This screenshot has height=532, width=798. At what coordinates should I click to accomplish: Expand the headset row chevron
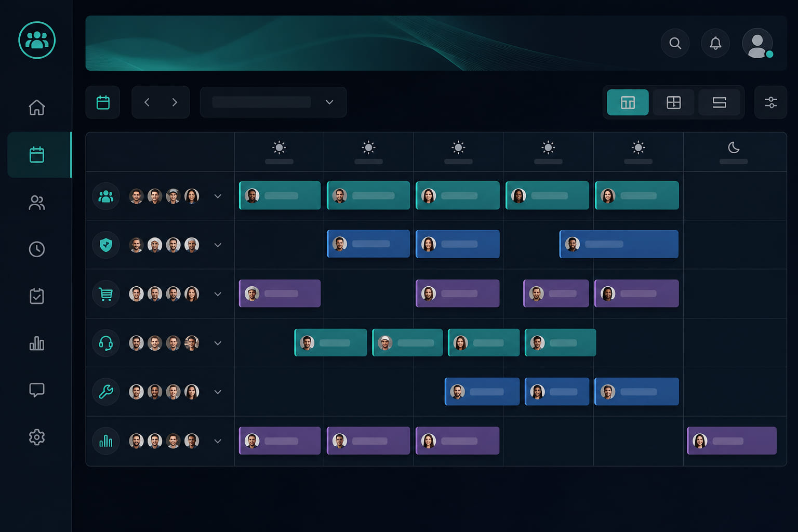[x=218, y=343]
